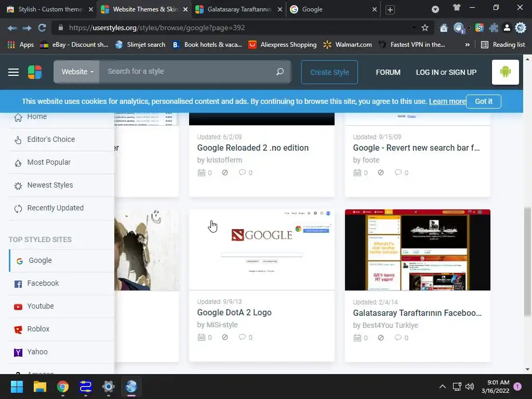This screenshot has width=532, height=399.
Task: Open Slimjet search bookmark
Action: coord(140,45)
